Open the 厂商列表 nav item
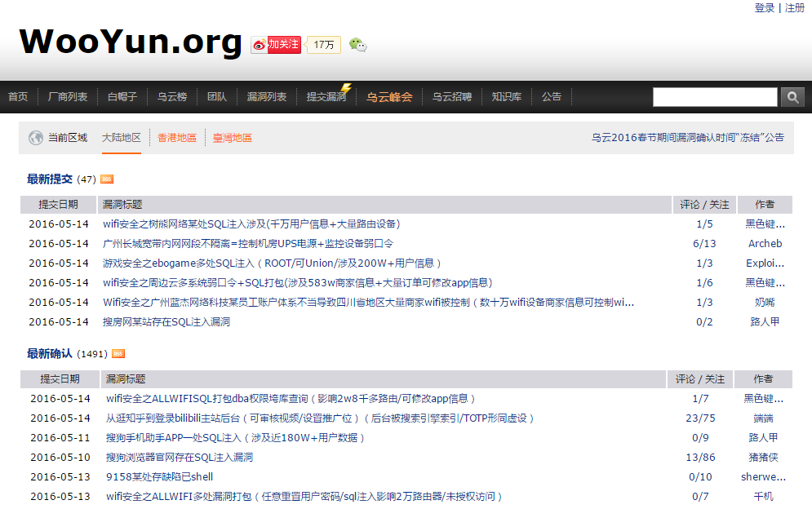Screen dimensions: 812x509 pyautogui.click(x=67, y=97)
